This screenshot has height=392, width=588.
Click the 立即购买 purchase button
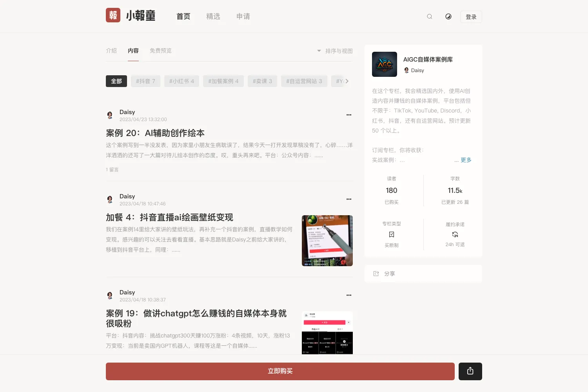click(x=280, y=371)
